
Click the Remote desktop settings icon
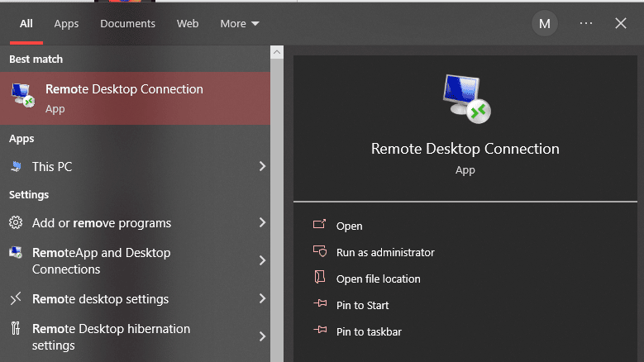tap(16, 299)
